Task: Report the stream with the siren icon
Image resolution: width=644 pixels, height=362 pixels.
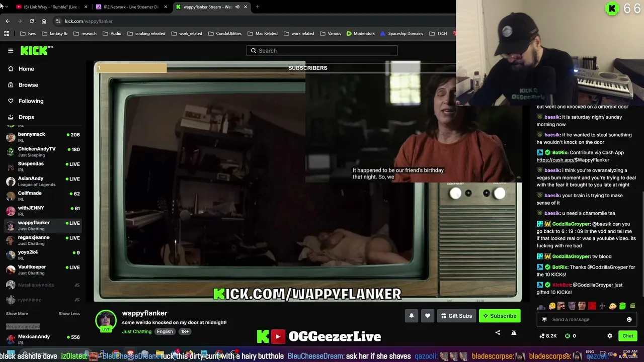Action: pyautogui.click(x=514, y=332)
